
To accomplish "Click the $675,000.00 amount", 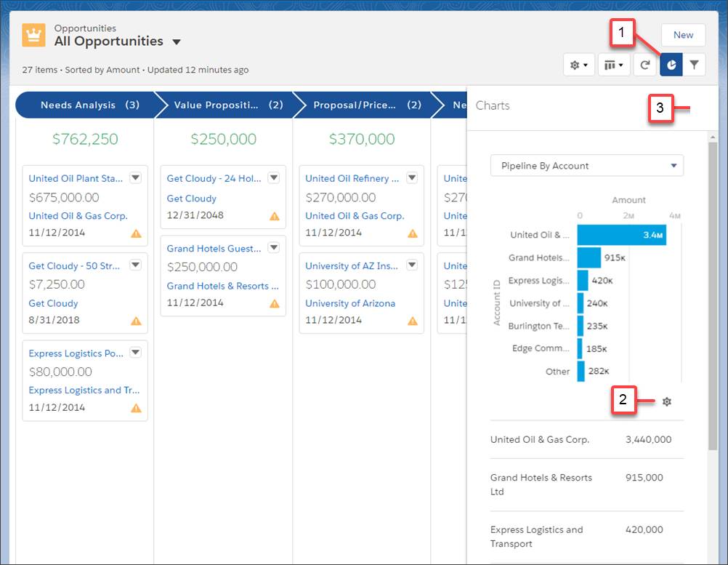I will 64,198.
